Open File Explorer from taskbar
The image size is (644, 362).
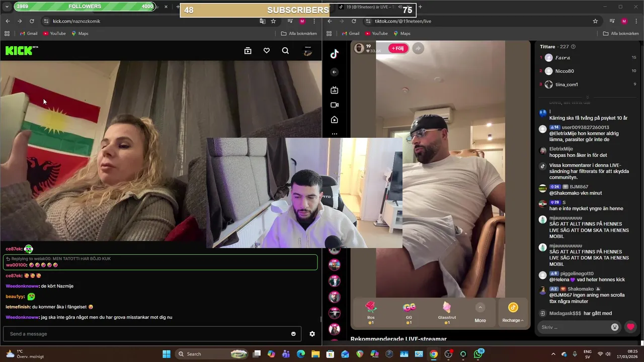(315, 354)
